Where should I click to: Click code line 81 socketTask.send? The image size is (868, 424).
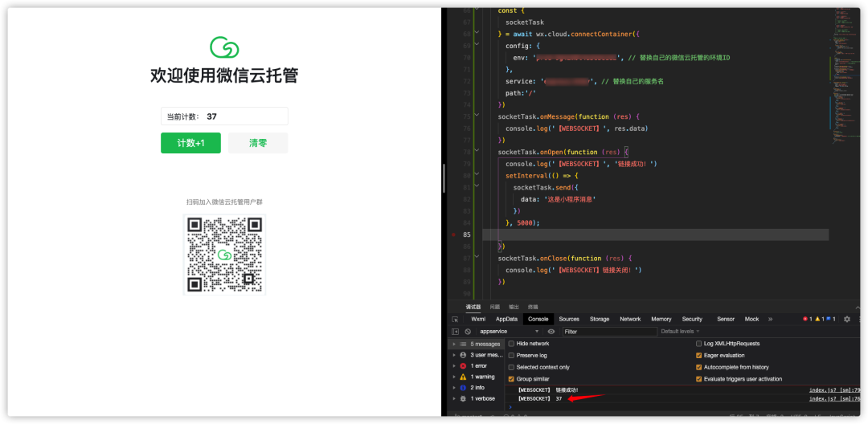[x=544, y=187]
